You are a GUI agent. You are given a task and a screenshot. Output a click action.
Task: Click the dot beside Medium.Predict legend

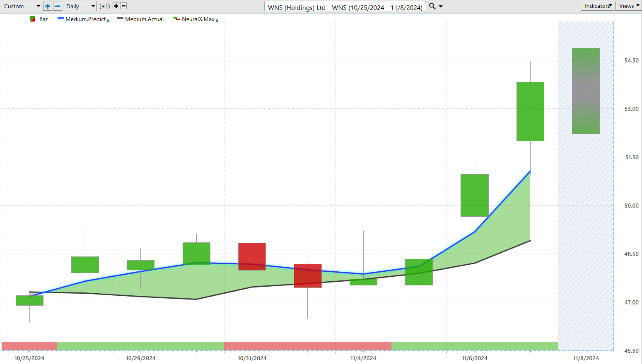click(108, 21)
